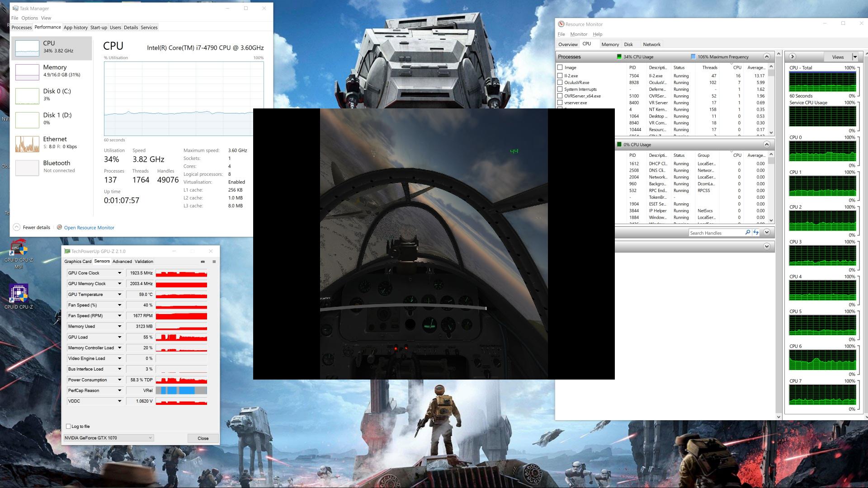Viewport: 868px width, 488px height.
Task: Open CPUID CPU-Z desktop shortcut
Action: point(18,297)
